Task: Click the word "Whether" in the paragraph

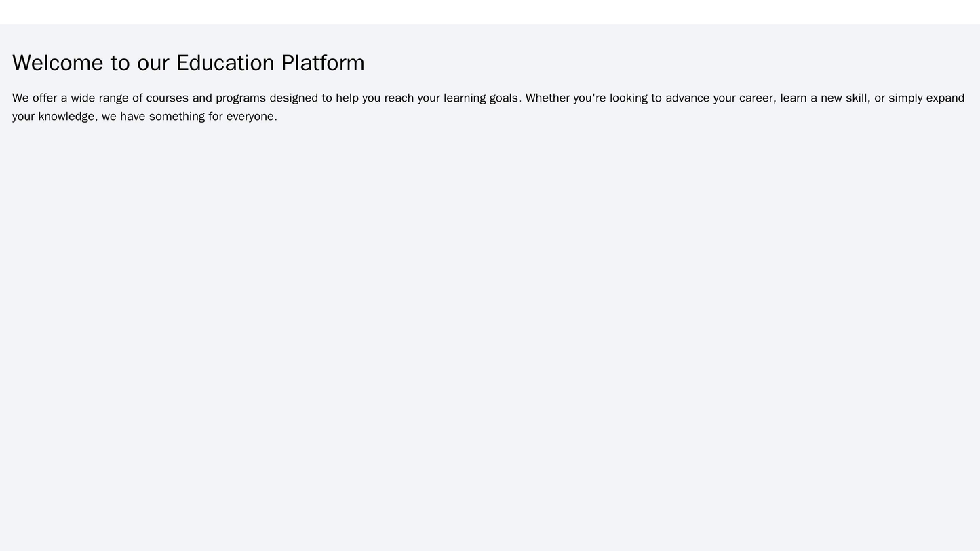Action: tap(548, 98)
